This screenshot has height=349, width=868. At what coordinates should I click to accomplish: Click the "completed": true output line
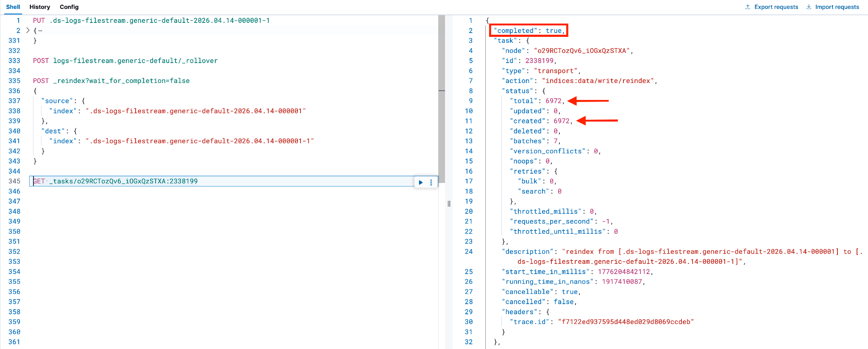click(x=529, y=30)
